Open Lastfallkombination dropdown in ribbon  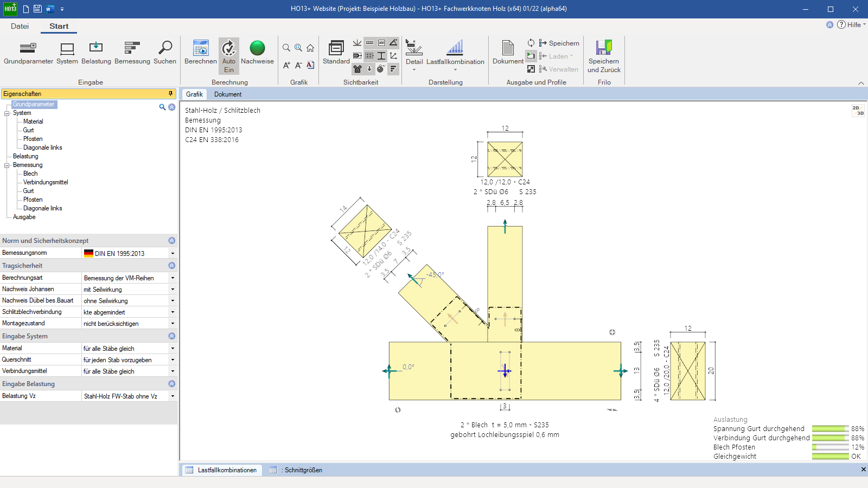(455, 56)
